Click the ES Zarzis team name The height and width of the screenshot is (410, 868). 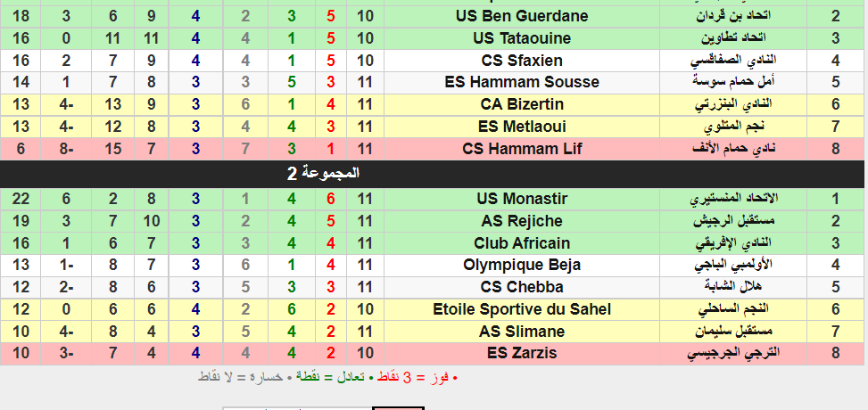[522, 353]
